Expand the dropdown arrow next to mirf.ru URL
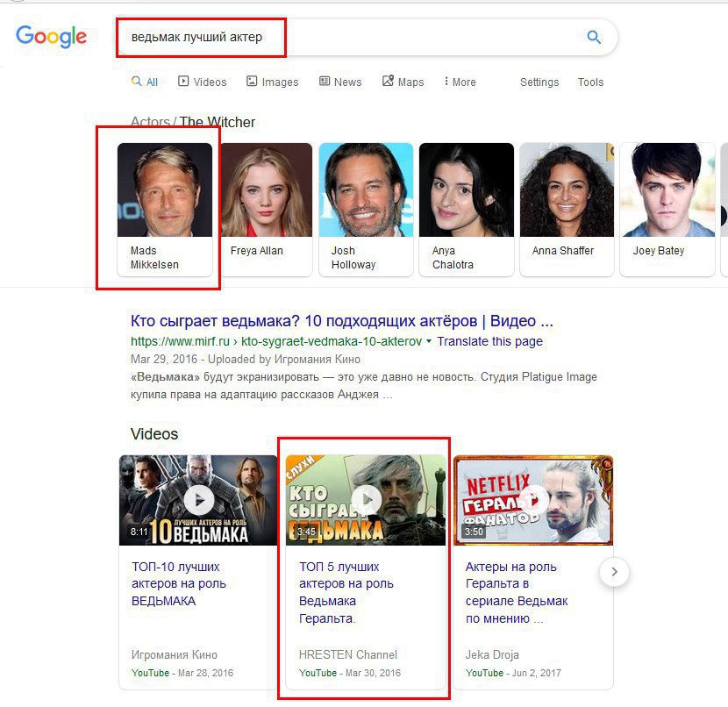 point(429,341)
